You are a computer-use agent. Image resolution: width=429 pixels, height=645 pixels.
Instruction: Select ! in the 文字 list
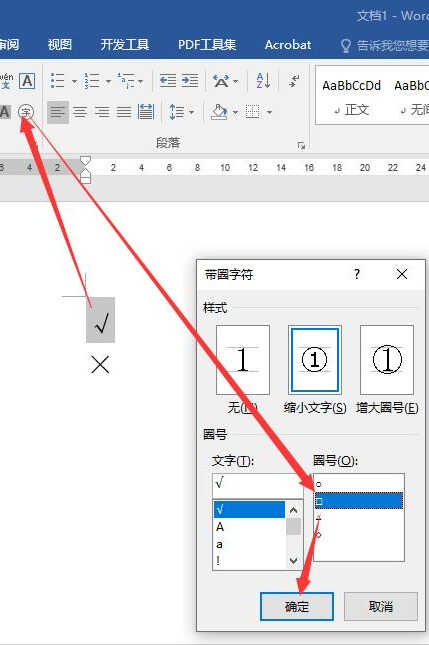249,560
